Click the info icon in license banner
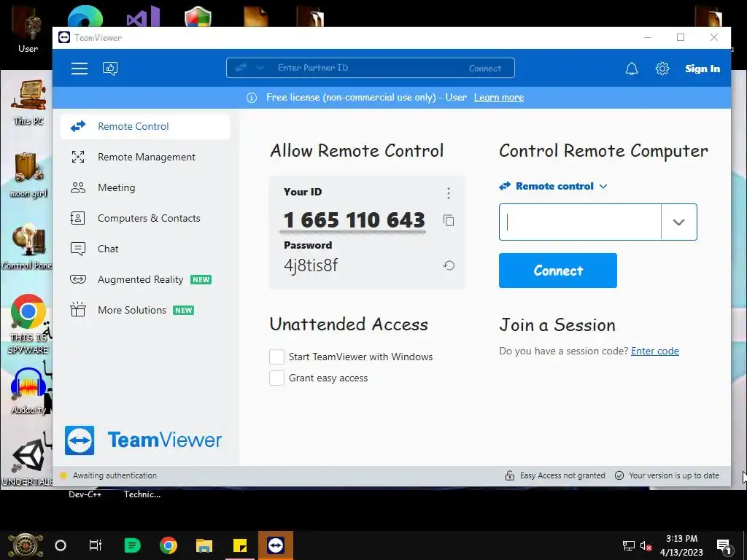 252,98
